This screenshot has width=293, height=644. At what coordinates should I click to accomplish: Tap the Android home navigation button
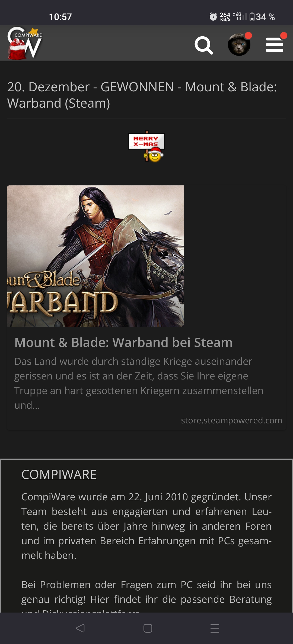[x=148, y=628]
